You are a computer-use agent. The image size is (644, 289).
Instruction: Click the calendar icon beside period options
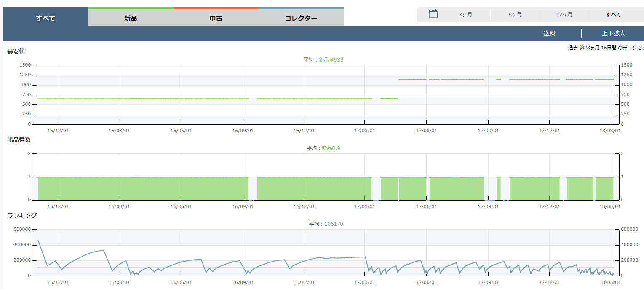coord(433,14)
